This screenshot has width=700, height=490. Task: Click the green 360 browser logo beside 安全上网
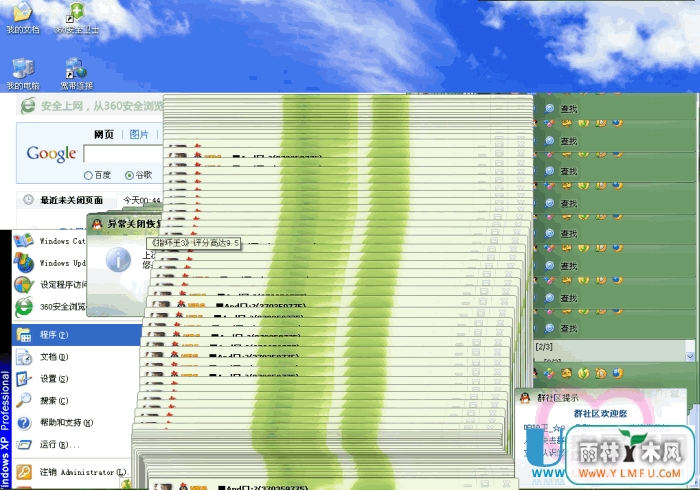pos(28,106)
